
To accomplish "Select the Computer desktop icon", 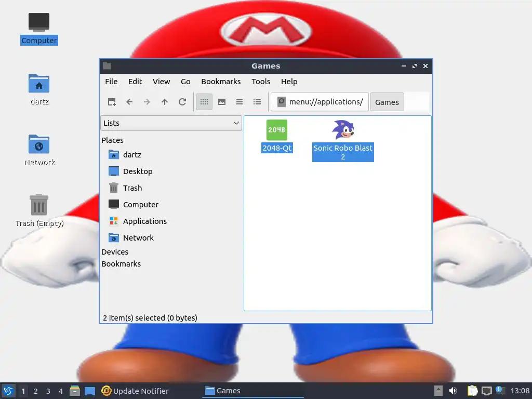I will tap(39, 29).
